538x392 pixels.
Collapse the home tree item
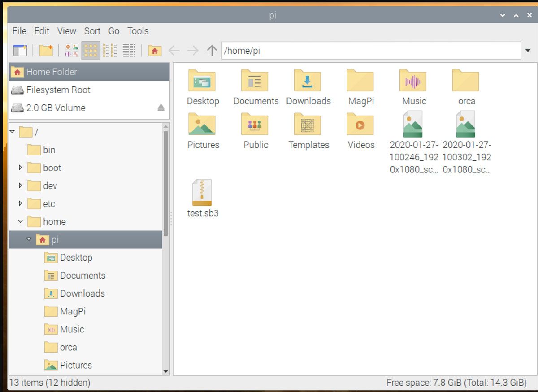pyautogui.click(x=20, y=221)
